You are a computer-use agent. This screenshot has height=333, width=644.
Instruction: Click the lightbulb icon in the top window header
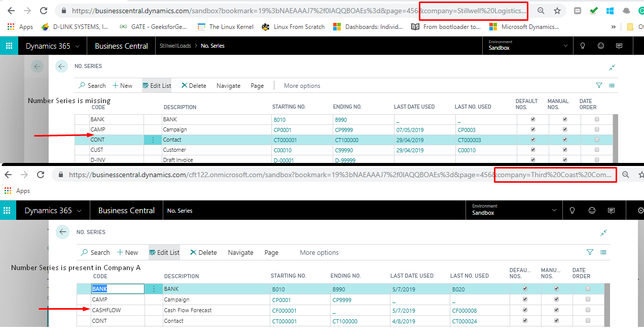coord(583,46)
